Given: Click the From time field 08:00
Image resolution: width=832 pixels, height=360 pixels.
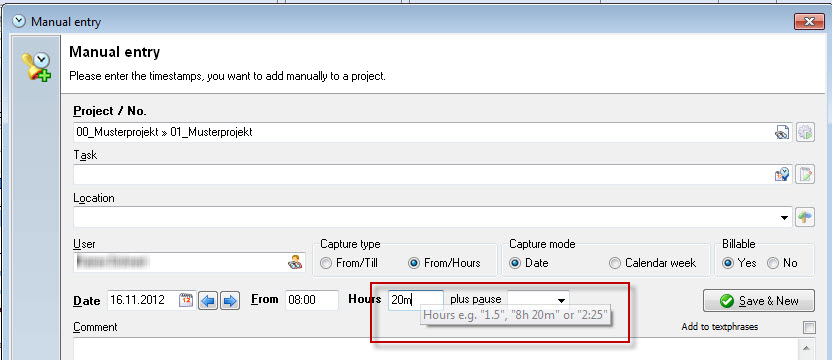Looking at the screenshot, I should pyautogui.click(x=312, y=301).
